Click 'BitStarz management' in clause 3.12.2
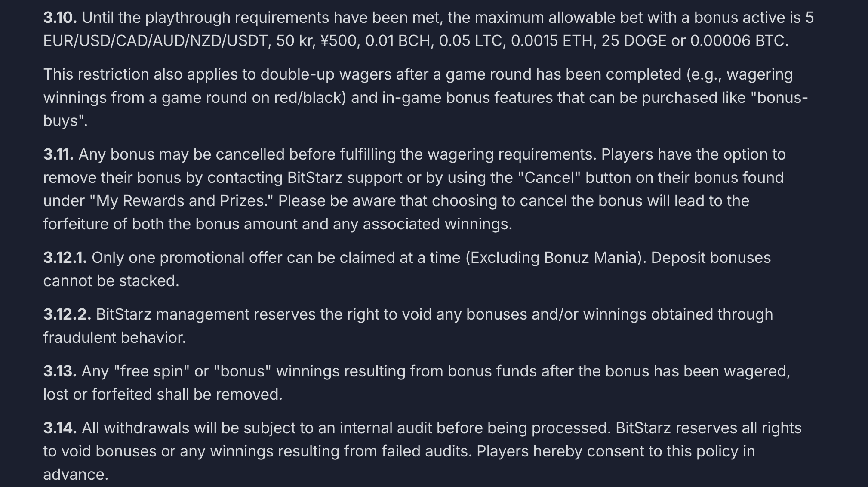Image resolution: width=868 pixels, height=487 pixels. 172,314
